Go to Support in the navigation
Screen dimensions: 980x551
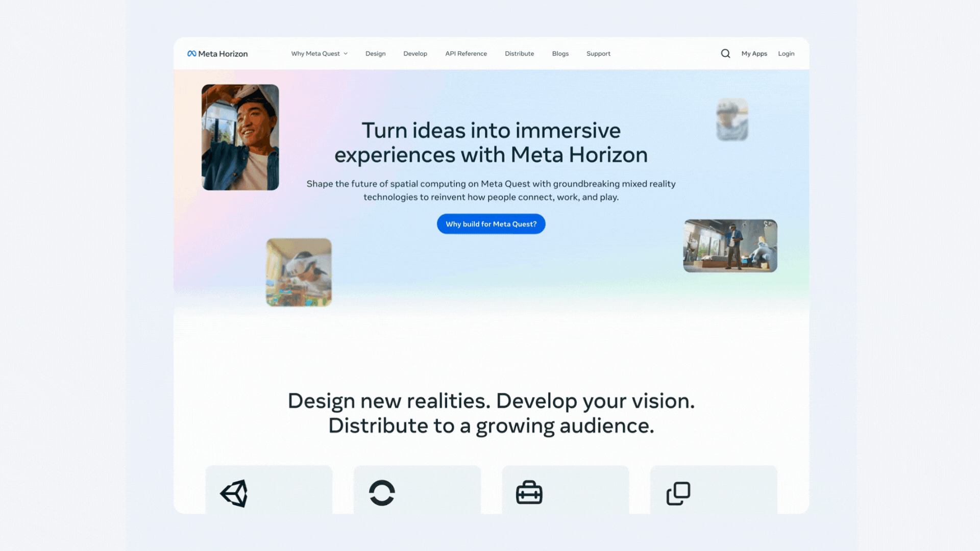pos(598,54)
